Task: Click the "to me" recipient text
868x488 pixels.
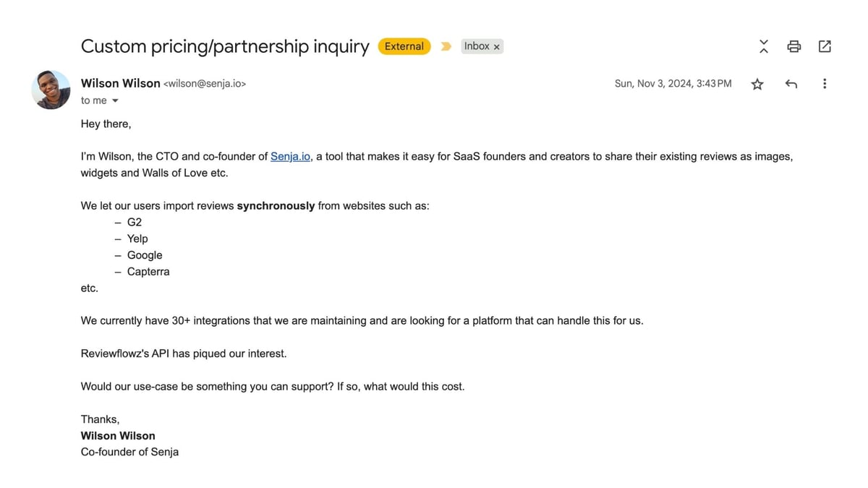Action: [94, 100]
